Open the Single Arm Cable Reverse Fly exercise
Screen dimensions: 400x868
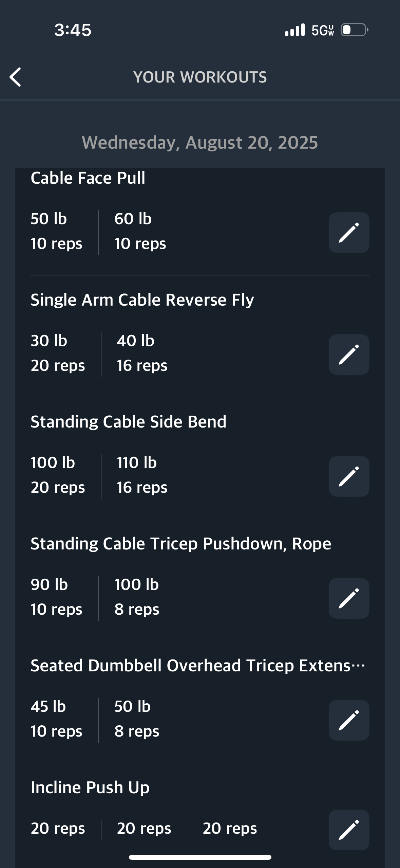tap(142, 300)
